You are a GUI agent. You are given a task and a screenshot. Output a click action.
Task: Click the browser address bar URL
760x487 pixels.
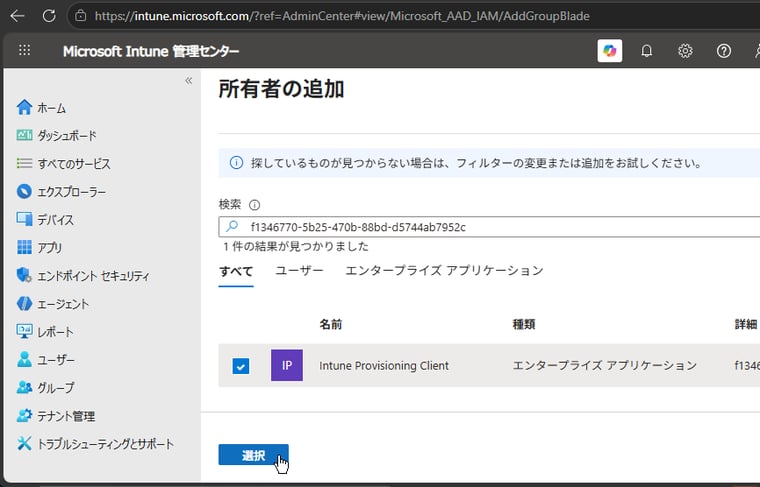(x=342, y=16)
